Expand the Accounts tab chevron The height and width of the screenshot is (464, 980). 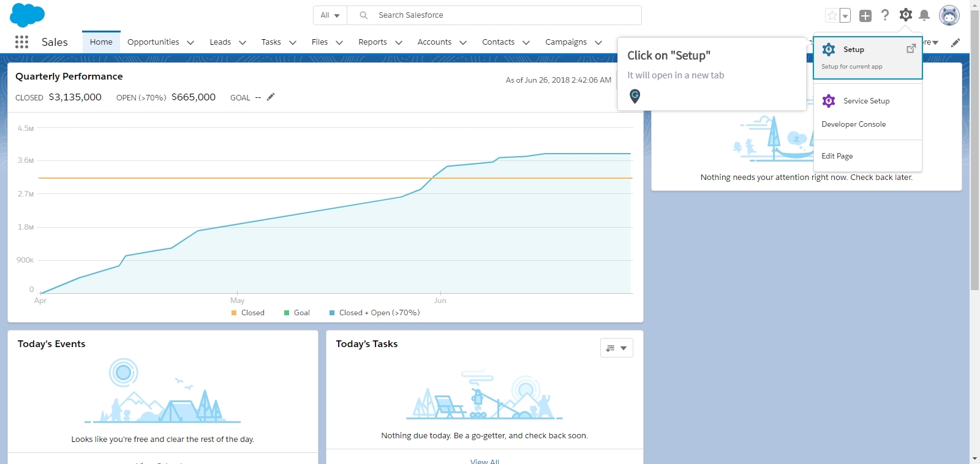[x=463, y=43]
